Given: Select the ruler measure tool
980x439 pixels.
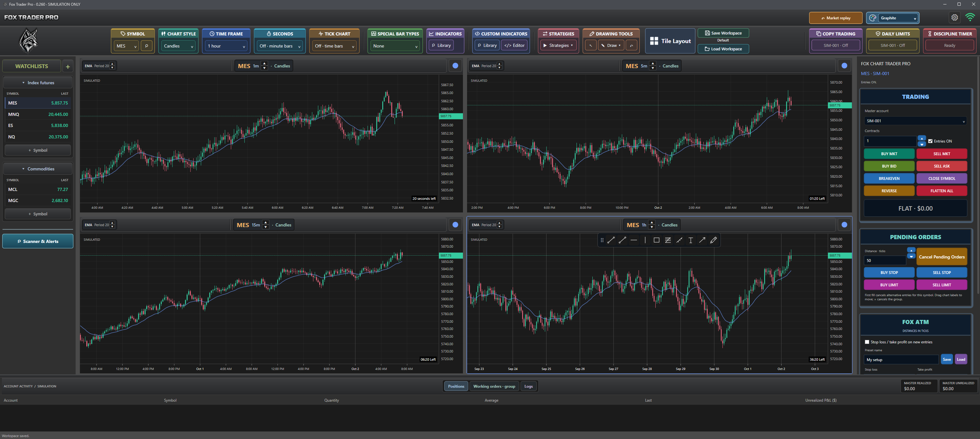Looking at the screenshot, I should pos(679,240).
